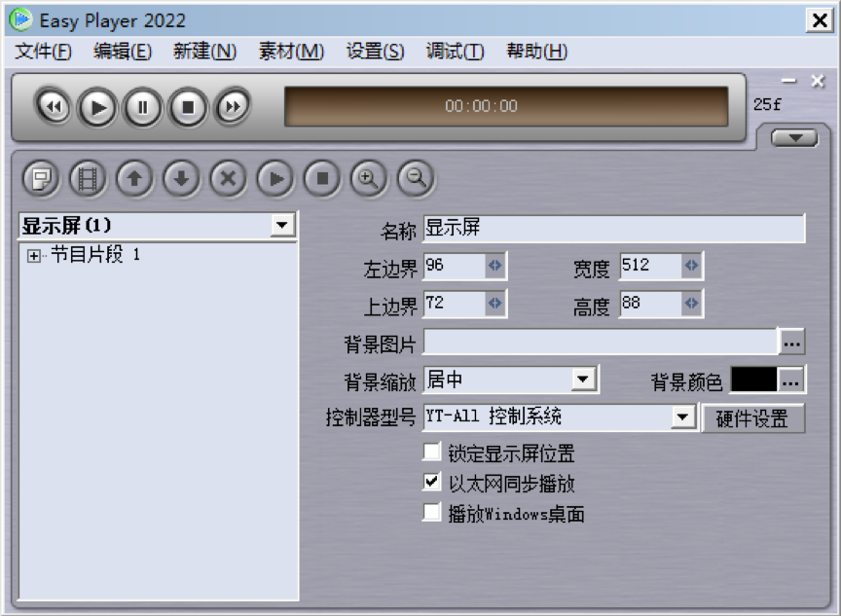Click the rewind playback button

click(53, 107)
